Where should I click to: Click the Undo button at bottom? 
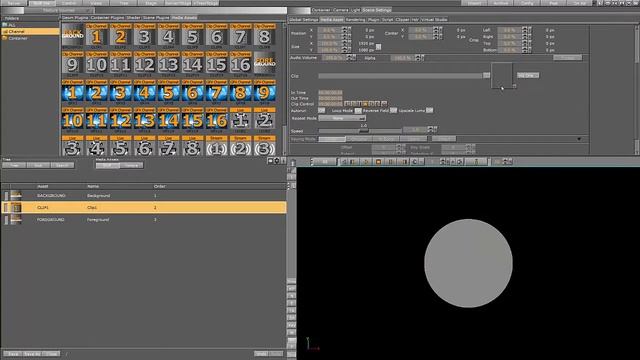click(261, 354)
